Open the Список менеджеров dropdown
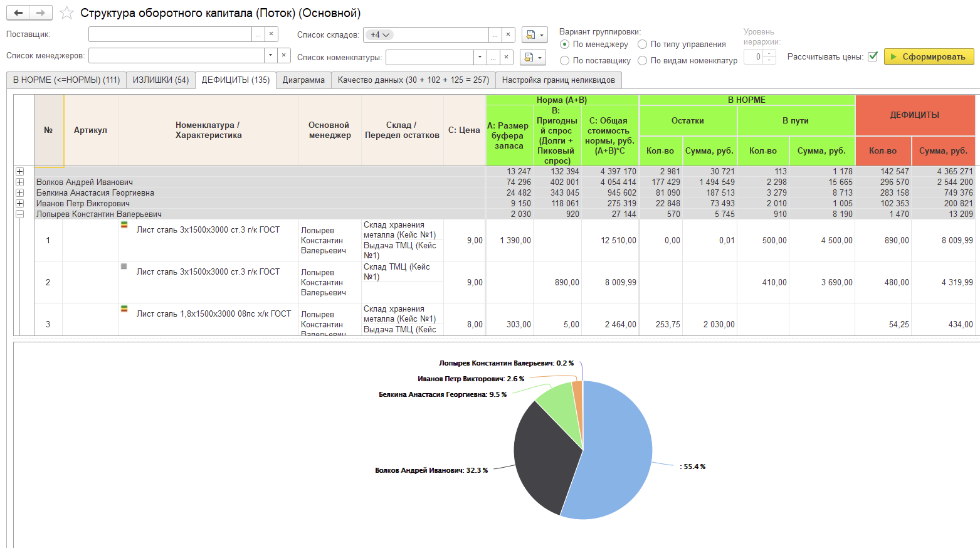 (270, 55)
